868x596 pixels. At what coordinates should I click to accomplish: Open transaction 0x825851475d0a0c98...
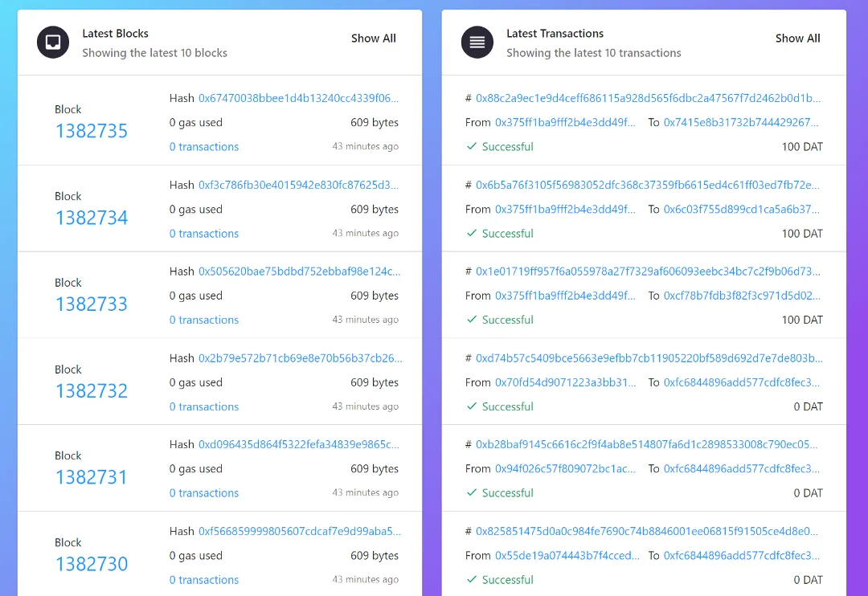[646, 531]
